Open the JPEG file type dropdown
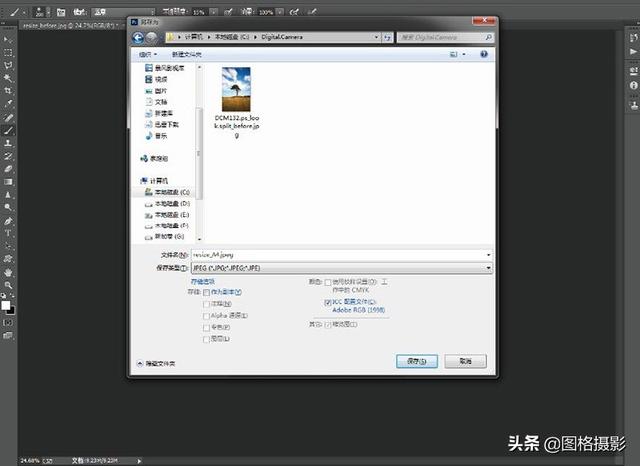640x466 pixels. 488,268
